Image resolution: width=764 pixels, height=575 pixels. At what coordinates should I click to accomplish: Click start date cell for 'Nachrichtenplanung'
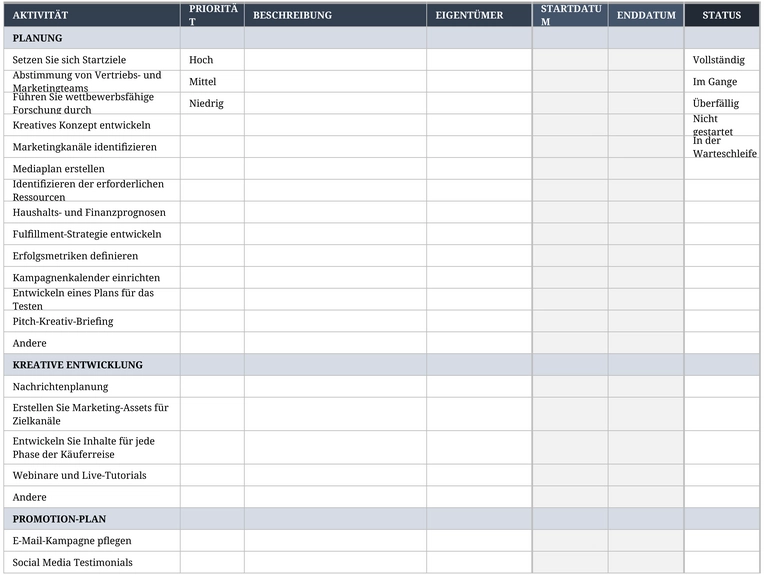pyautogui.click(x=570, y=387)
